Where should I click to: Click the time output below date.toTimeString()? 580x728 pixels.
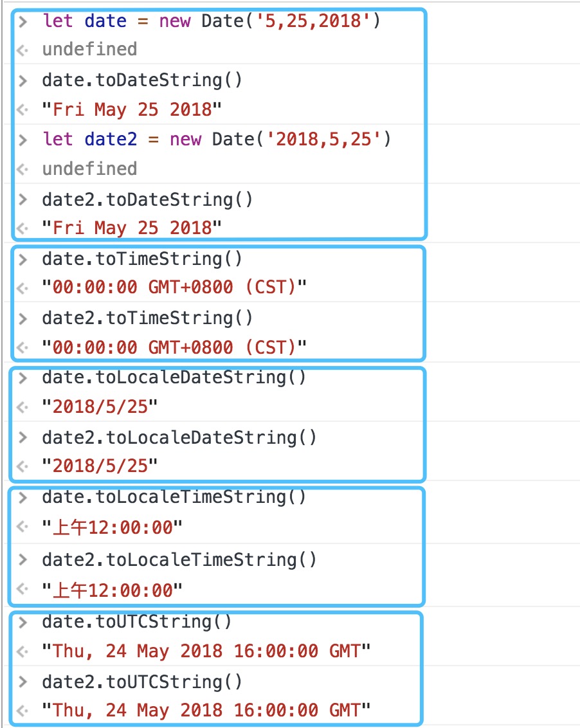174,287
